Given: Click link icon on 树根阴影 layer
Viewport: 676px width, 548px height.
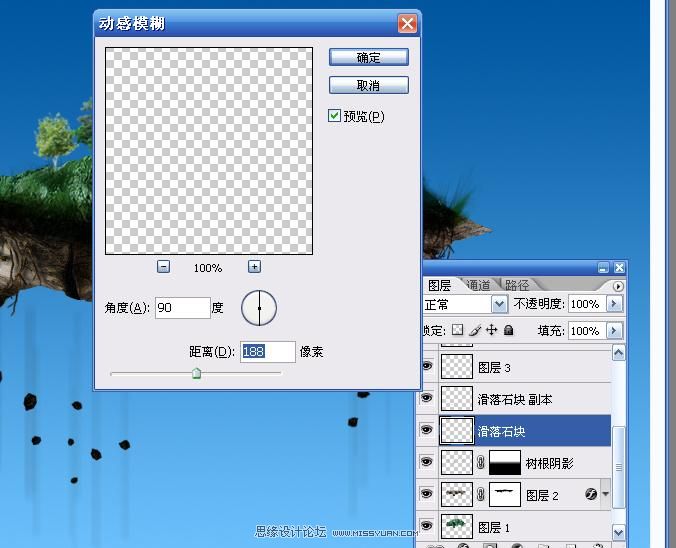Looking at the screenshot, I should click(481, 463).
